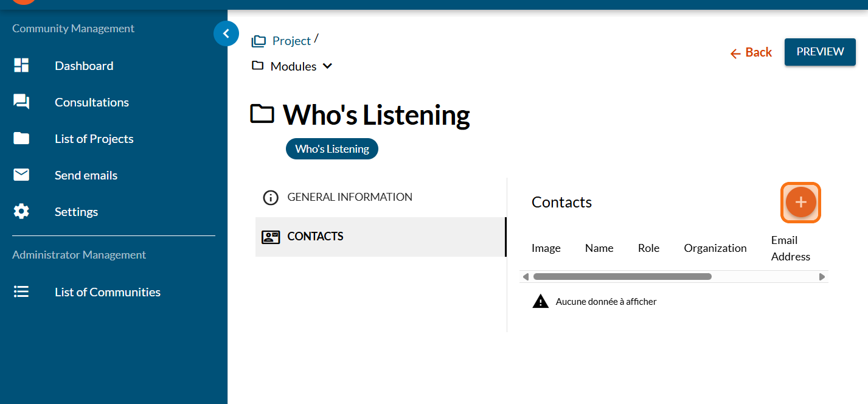Click the table's horizontal scrollbar thumb
This screenshot has height=404, width=868.
[x=622, y=277]
